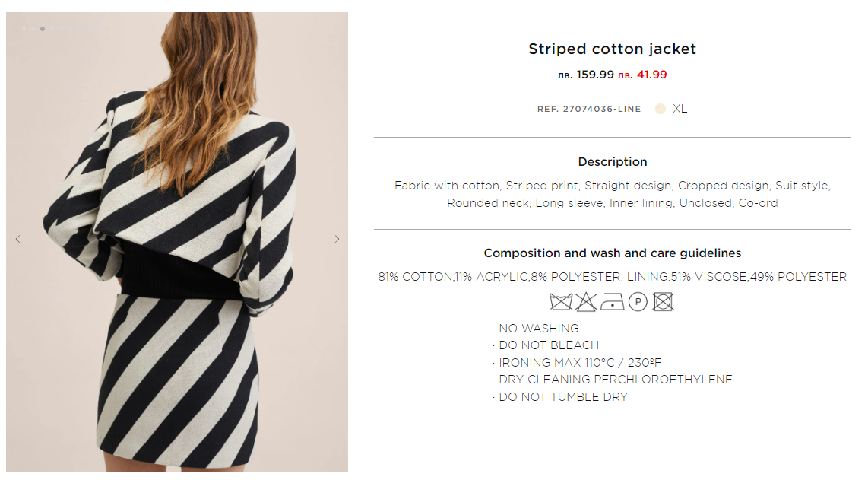Choose size XL
The image size is (868, 480).
point(680,109)
